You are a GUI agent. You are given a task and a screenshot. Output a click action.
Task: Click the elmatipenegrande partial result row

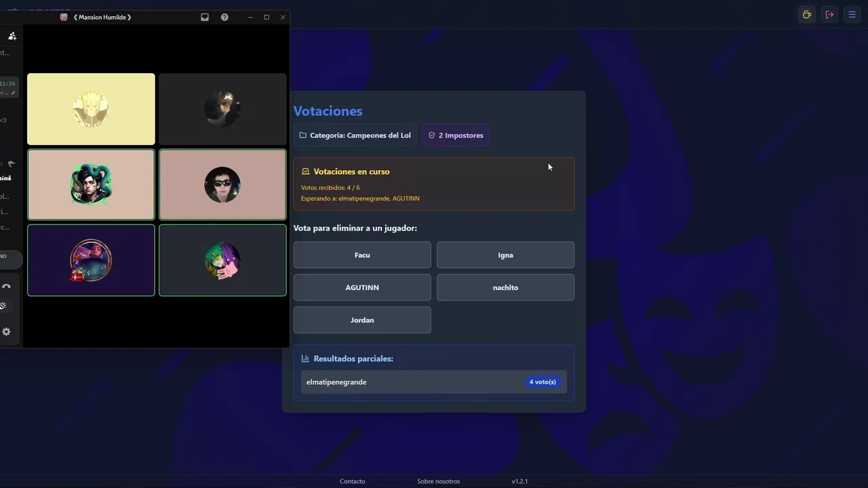click(x=434, y=382)
